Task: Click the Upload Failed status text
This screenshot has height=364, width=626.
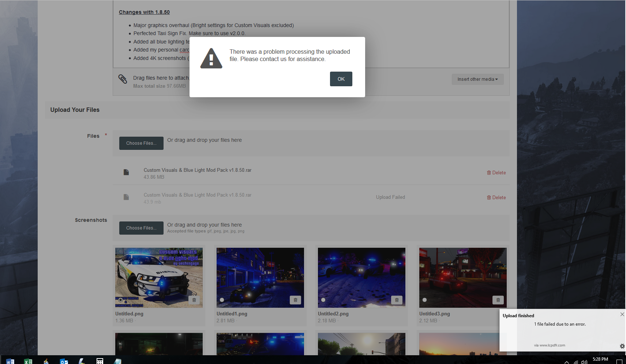Action: pyautogui.click(x=390, y=197)
